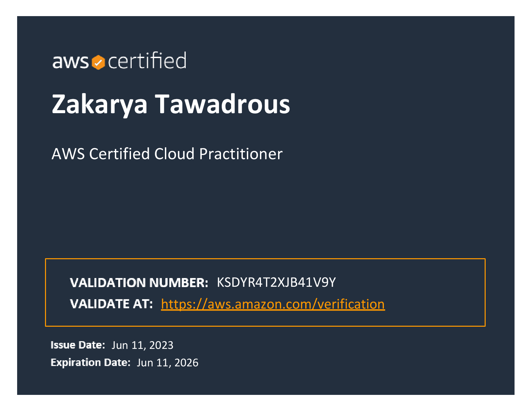
Task: Click the VALIDATE AT label
Action: pos(111,304)
